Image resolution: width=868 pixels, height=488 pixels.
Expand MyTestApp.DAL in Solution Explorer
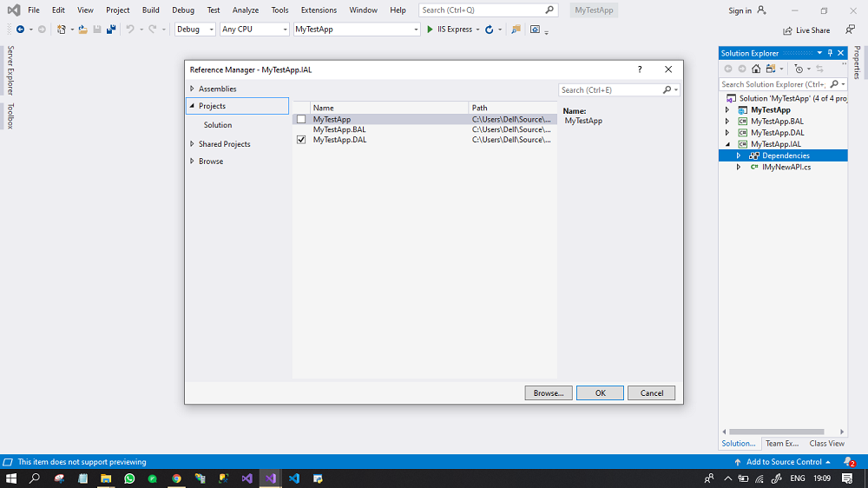coord(727,133)
